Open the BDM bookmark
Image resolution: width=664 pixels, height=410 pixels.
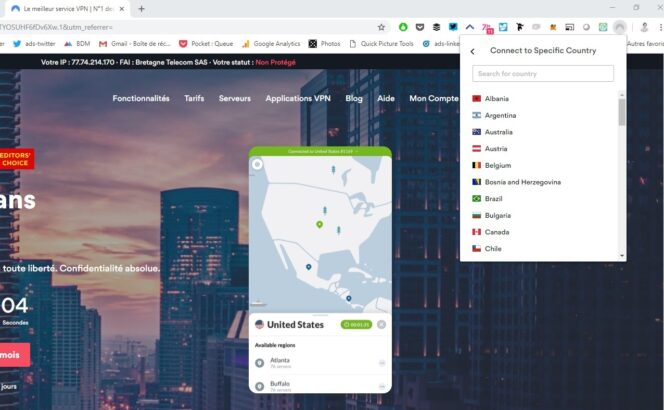(77, 44)
